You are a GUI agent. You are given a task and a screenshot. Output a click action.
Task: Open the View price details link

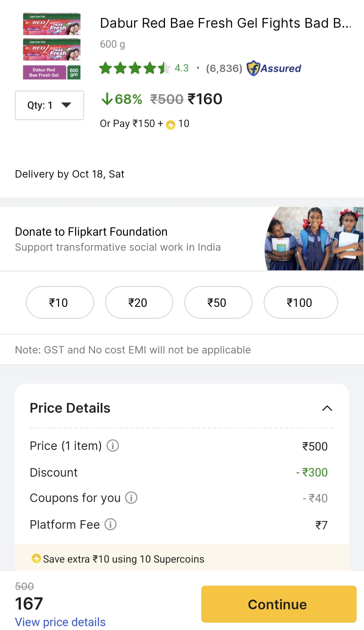tap(60, 622)
